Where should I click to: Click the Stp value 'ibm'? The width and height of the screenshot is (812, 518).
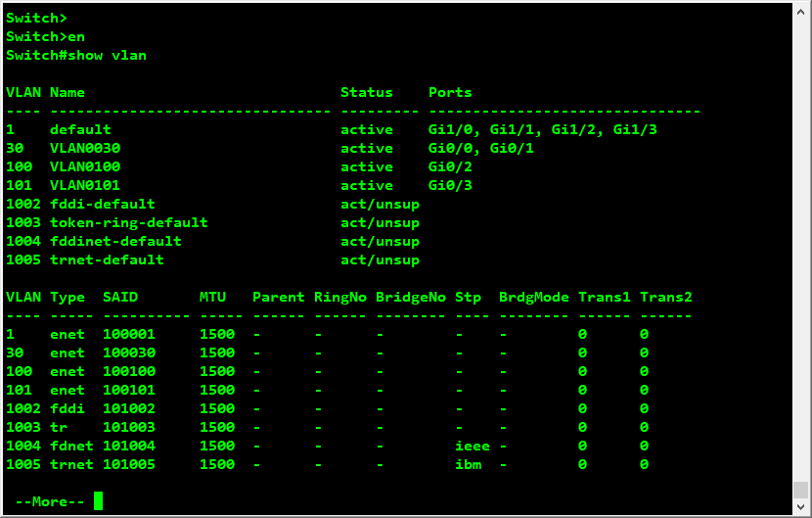point(469,465)
